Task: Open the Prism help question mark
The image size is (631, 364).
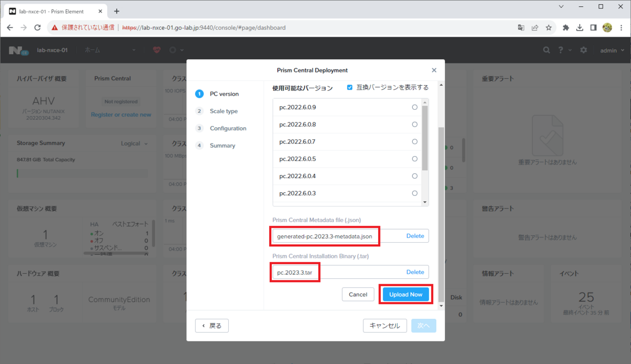Action: click(561, 50)
